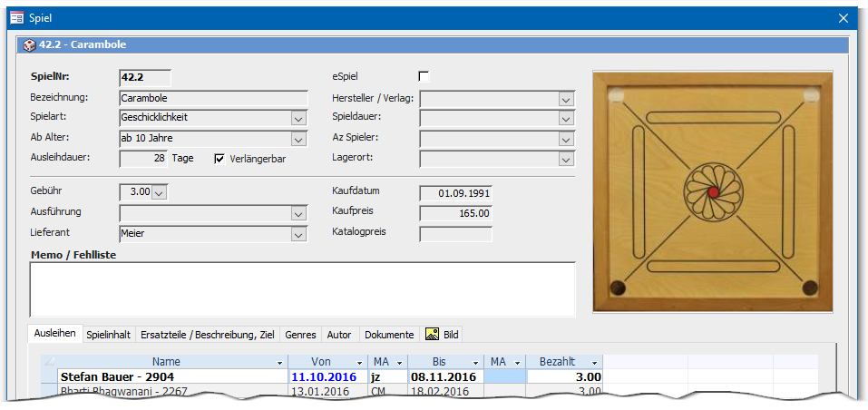Click the Bis date 08.11.2016

[x=444, y=377]
